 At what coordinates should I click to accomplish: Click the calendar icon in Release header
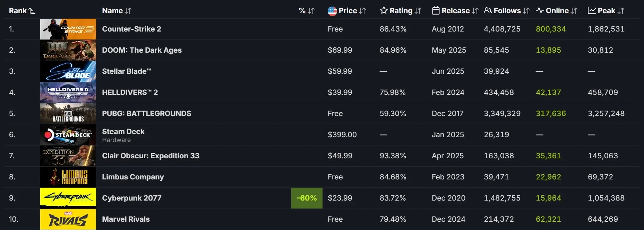click(x=436, y=11)
